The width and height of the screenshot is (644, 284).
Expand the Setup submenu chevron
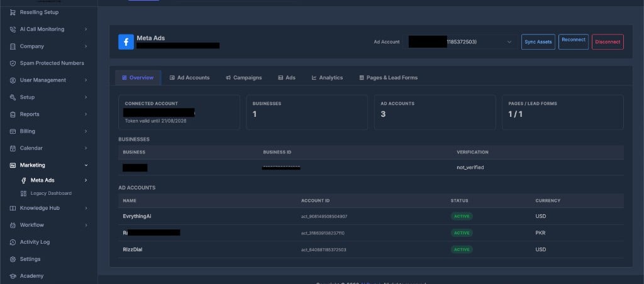click(x=86, y=97)
